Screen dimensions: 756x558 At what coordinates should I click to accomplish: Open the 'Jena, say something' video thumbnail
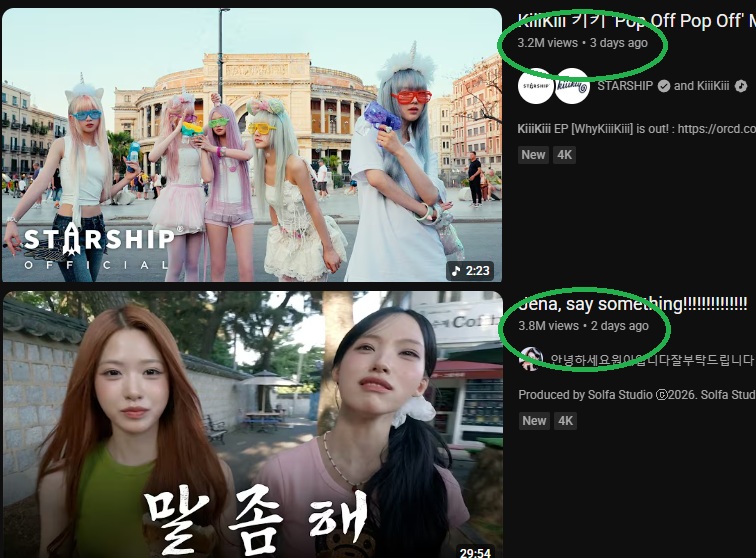pyautogui.click(x=253, y=424)
